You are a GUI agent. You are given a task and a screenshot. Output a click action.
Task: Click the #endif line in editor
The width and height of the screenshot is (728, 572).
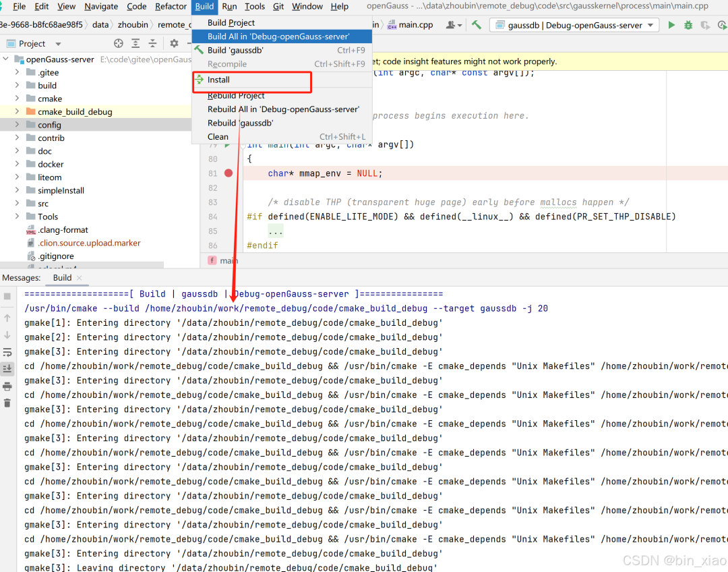(x=262, y=246)
